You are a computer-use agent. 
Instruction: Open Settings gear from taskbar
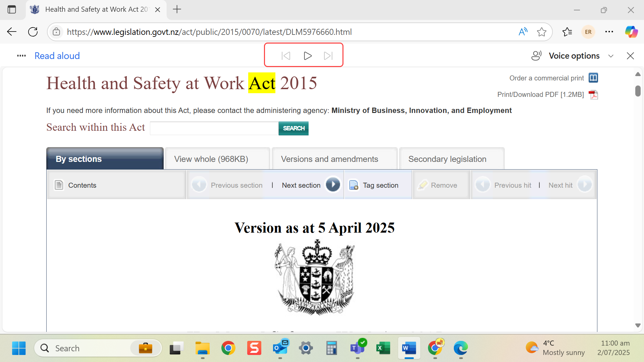306,348
